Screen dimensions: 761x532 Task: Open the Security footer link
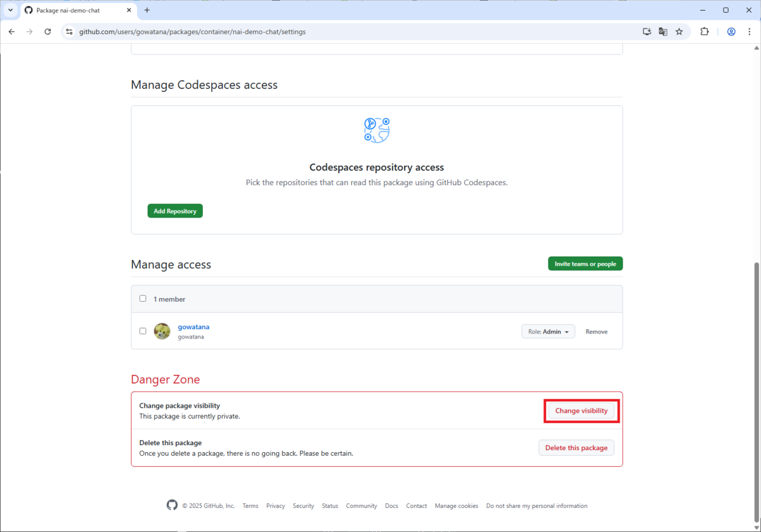tap(303, 506)
